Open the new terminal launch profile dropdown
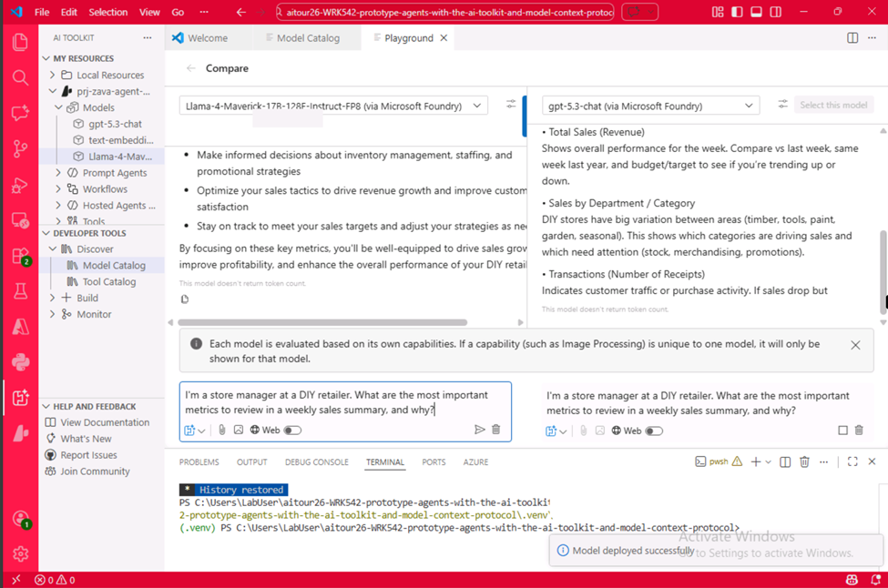888x588 pixels. [x=769, y=461]
